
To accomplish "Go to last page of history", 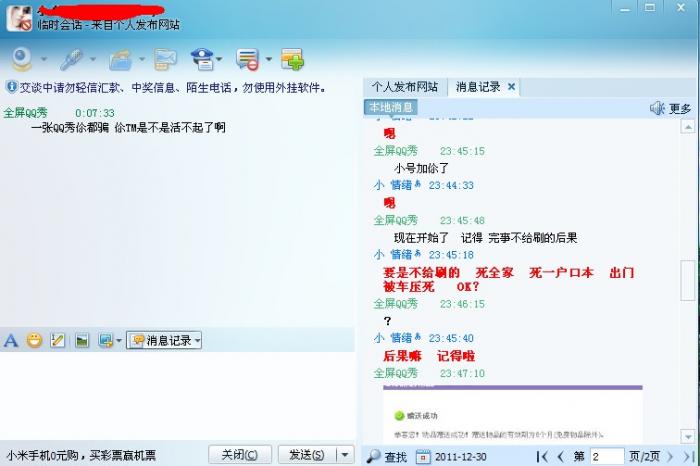I will (x=689, y=457).
